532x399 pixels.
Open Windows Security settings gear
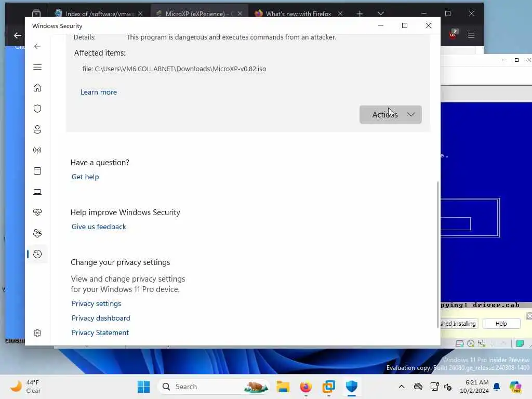coord(37,333)
